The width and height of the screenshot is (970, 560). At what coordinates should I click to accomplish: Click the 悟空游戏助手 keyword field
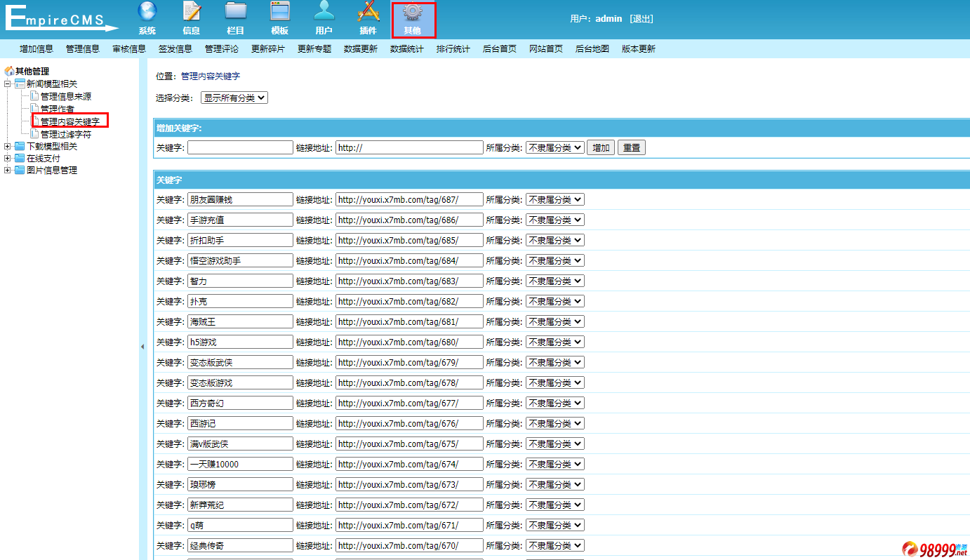point(240,260)
